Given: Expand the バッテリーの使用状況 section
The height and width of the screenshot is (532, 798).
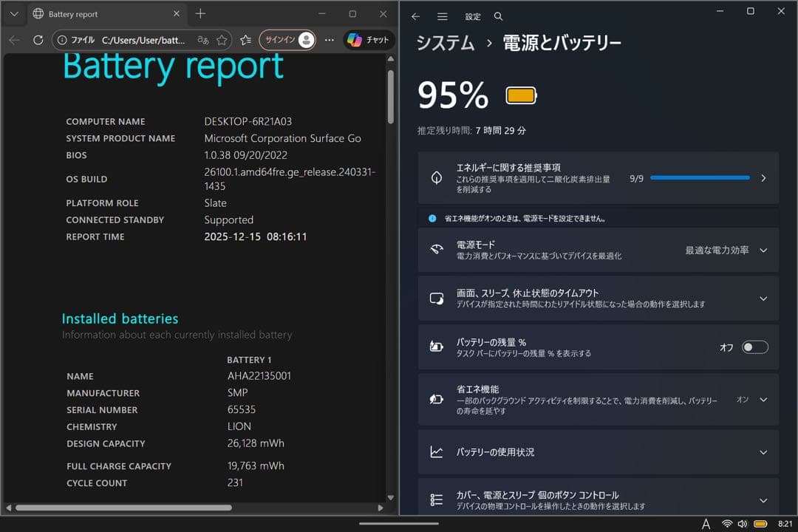Looking at the screenshot, I should pyautogui.click(x=763, y=451).
